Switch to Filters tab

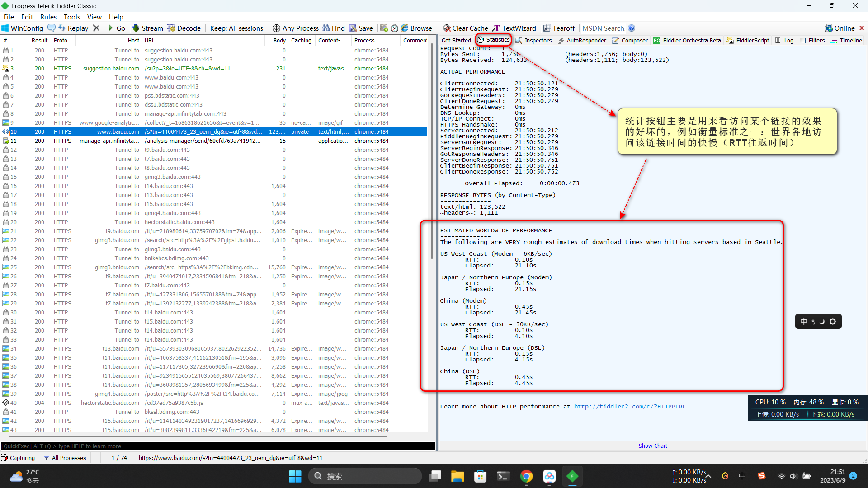(x=812, y=40)
